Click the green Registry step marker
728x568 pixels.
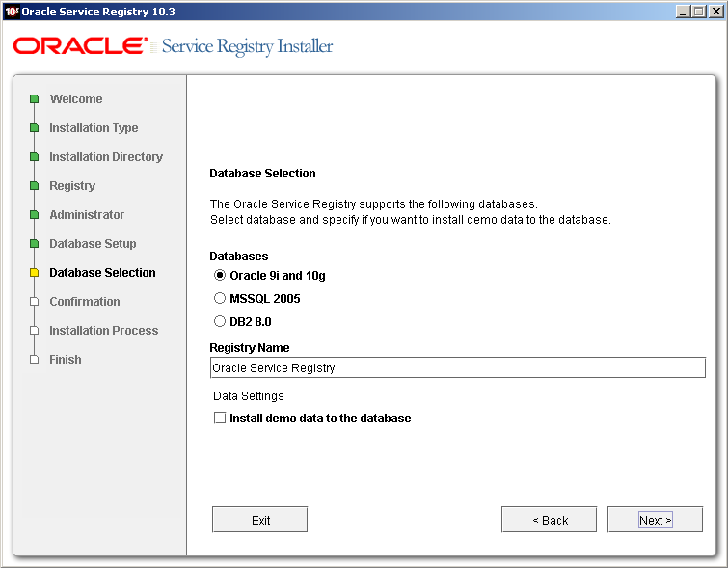tap(34, 186)
